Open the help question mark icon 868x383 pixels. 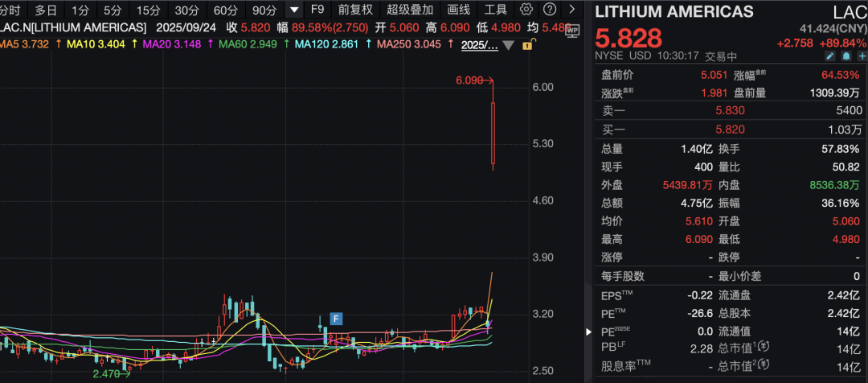click(549, 10)
